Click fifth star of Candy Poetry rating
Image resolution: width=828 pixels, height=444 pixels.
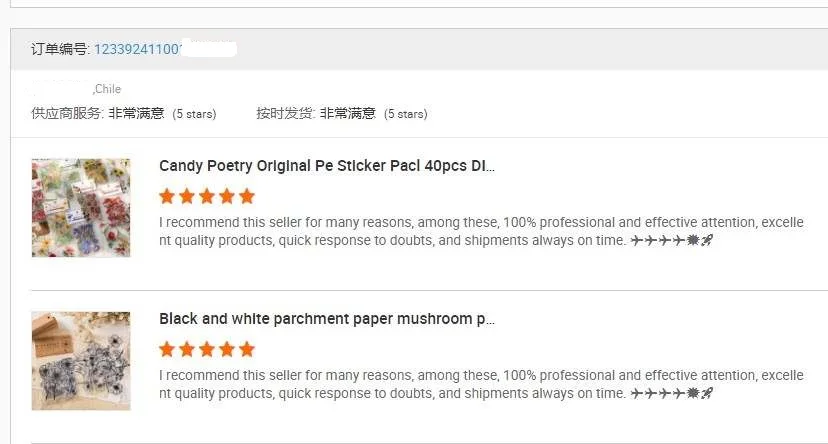246,196
